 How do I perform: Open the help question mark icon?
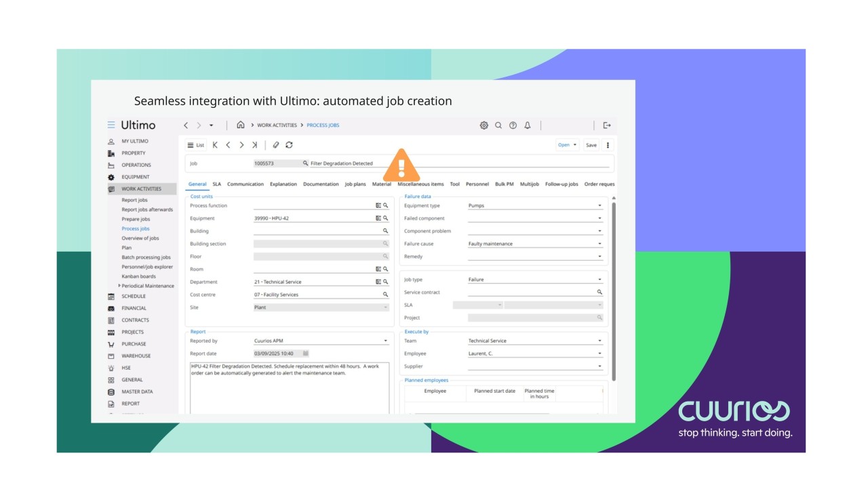513,125
